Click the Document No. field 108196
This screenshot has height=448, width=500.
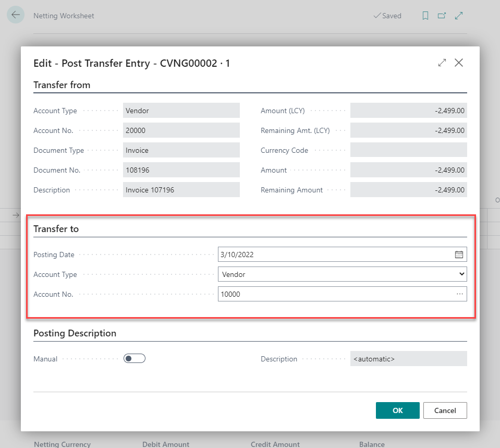pos(181,170)
